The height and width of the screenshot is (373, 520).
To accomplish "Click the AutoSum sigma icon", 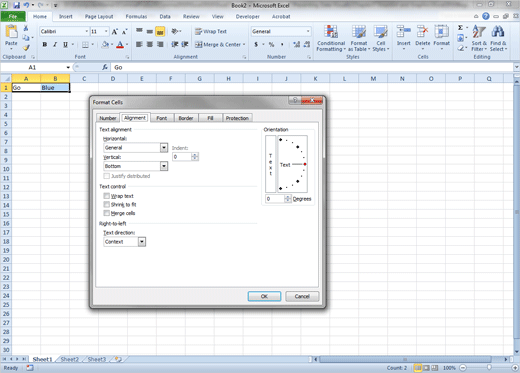I will 460,28.
